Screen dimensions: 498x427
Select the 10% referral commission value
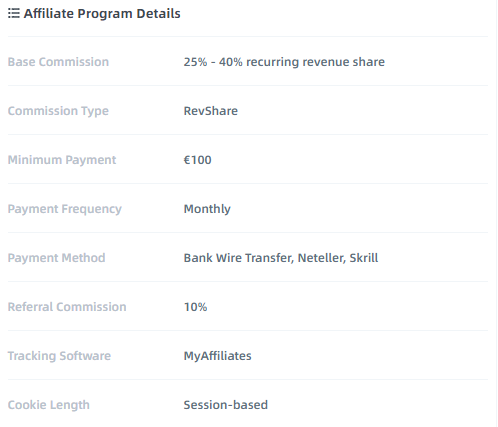pos(195,307)
